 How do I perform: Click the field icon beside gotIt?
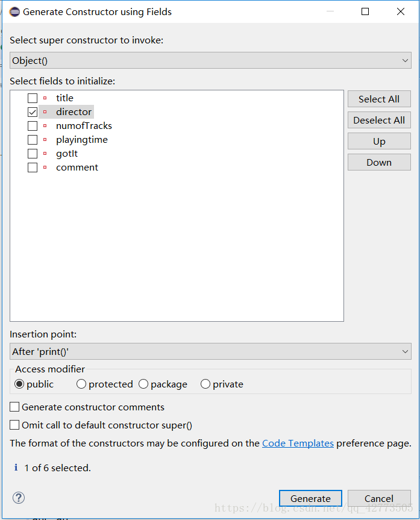click(45, 154)
